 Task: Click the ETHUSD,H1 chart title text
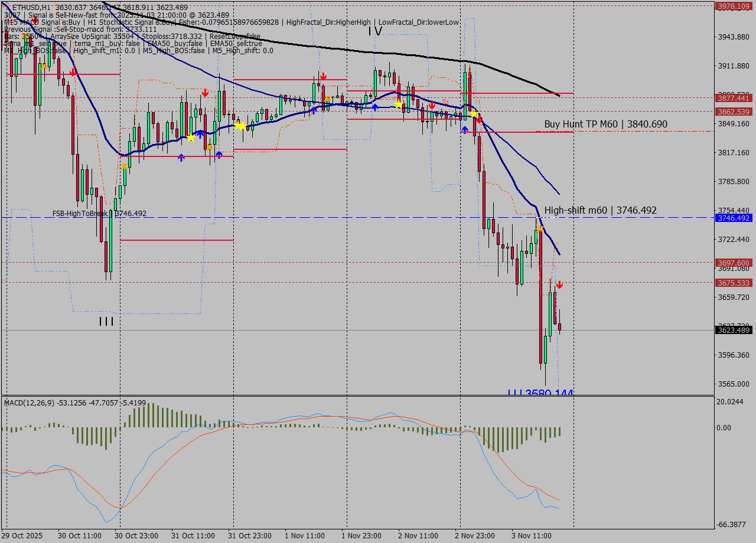pos(31,7)
